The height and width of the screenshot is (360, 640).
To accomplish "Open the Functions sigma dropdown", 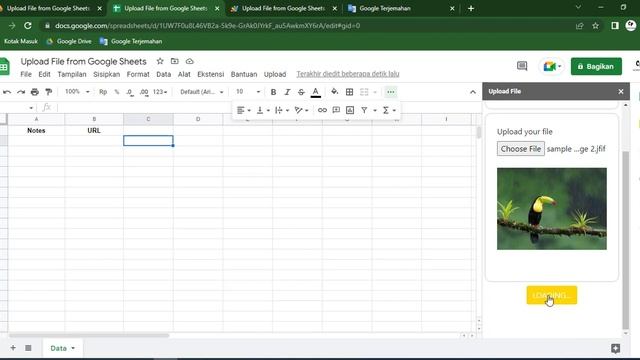I will pyautogui.click(x=389, y=110).
